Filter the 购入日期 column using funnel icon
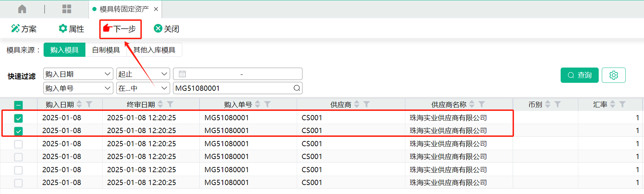Image resolution: width=644 pixels, height=194 pixels. [89, 104]
